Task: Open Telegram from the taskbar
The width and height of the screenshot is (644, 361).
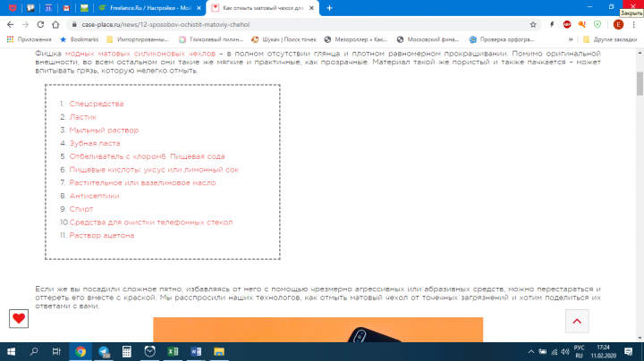Action: tap(104, 351)
